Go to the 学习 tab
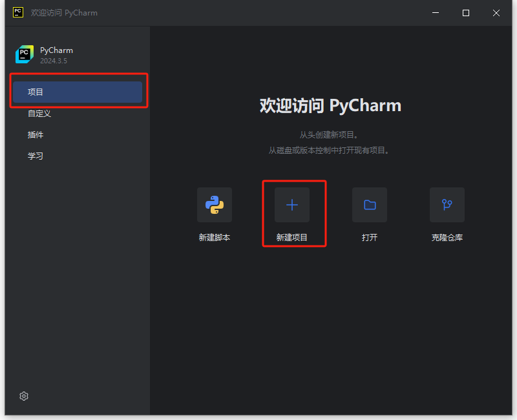The height and width of the screenshot is (420, 517). pos(36,156)
